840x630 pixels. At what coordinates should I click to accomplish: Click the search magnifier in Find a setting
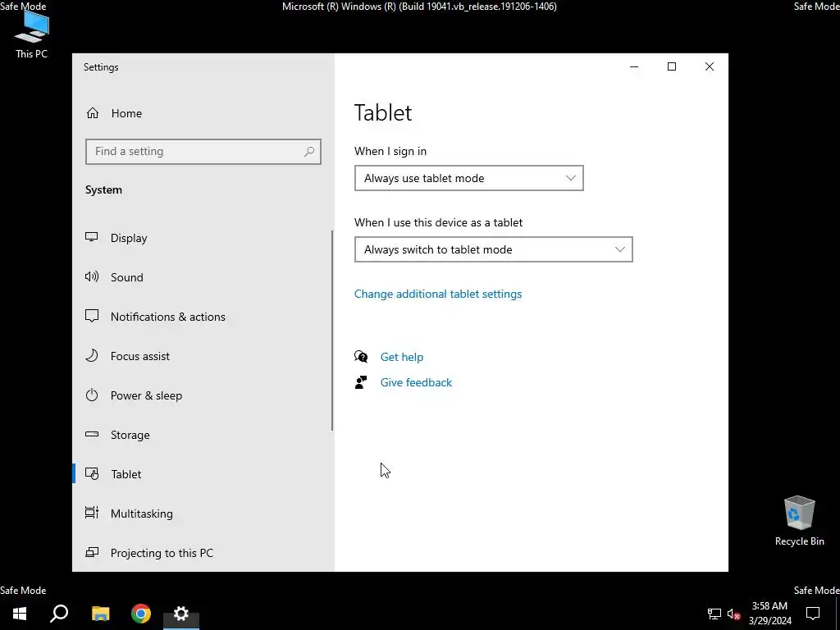pos(309,152)
